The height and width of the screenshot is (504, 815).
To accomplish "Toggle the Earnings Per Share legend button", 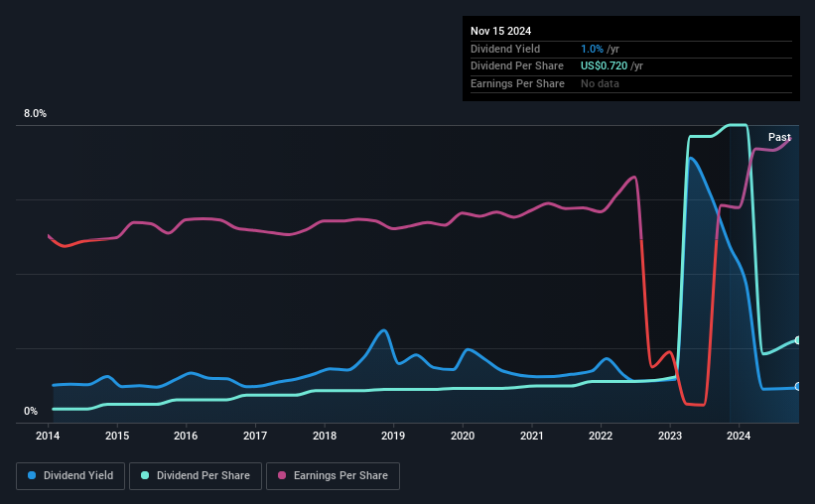I will point(333,476).
